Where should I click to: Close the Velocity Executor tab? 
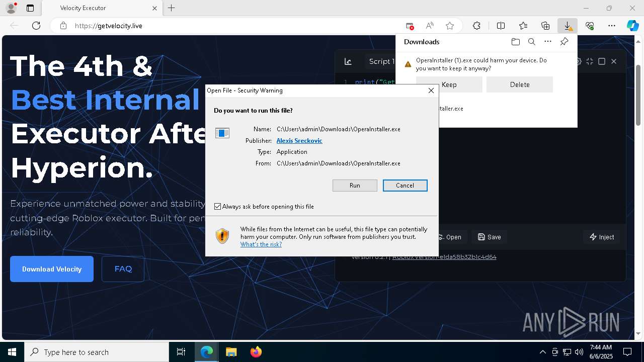tap(154, 8)
